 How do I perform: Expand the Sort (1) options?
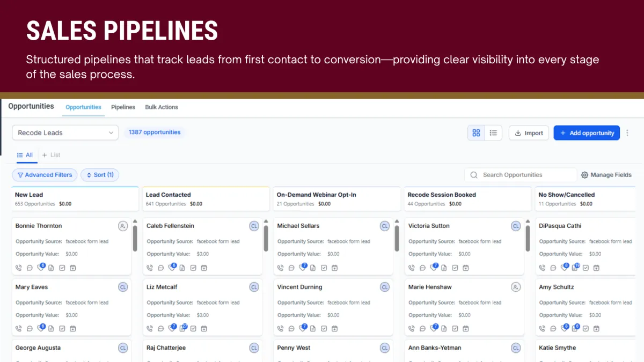tap(100, 175)
